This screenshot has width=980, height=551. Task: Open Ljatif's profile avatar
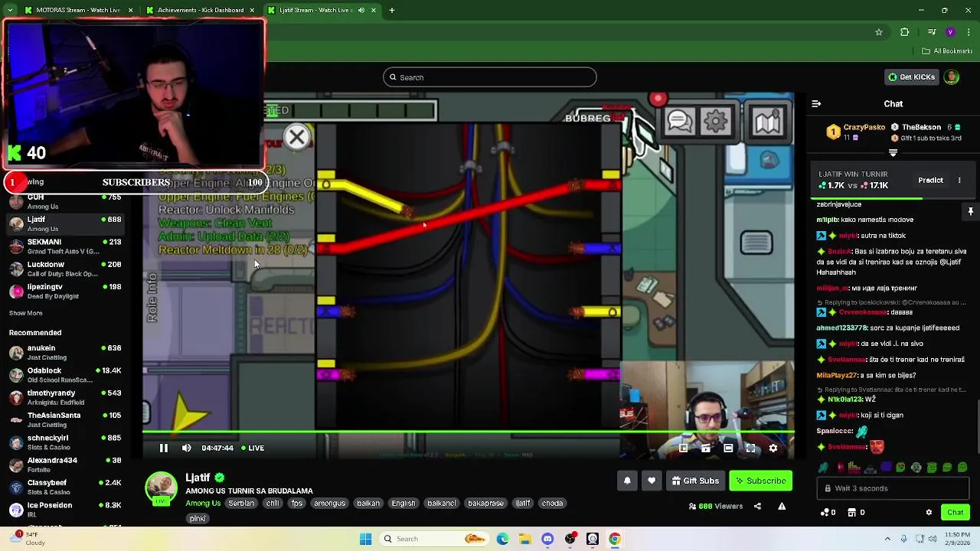[161, 489]
